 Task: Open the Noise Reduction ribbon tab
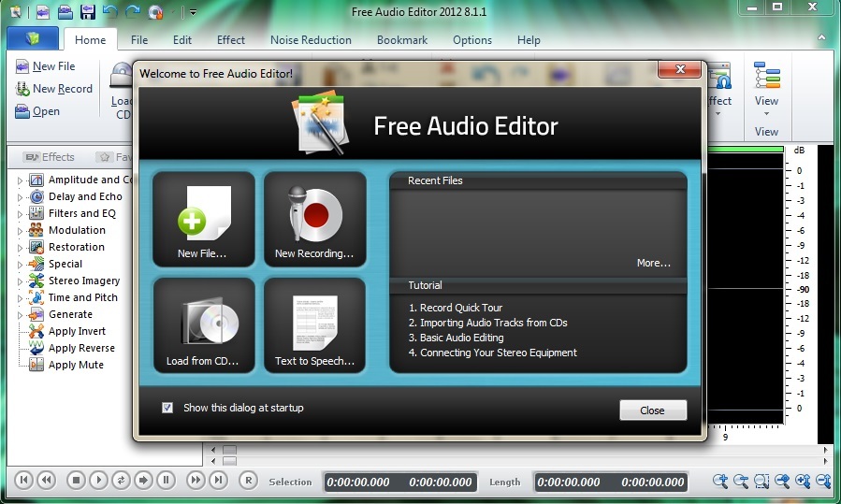tap(311, 39)
